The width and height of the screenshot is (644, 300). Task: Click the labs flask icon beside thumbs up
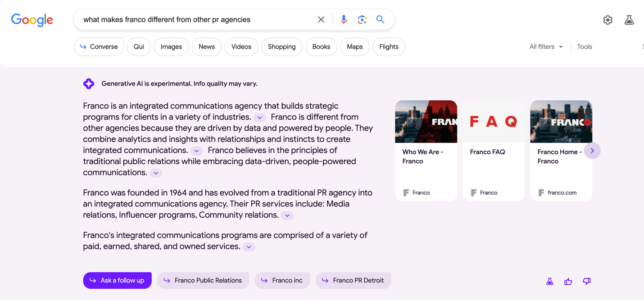[550, 281]
